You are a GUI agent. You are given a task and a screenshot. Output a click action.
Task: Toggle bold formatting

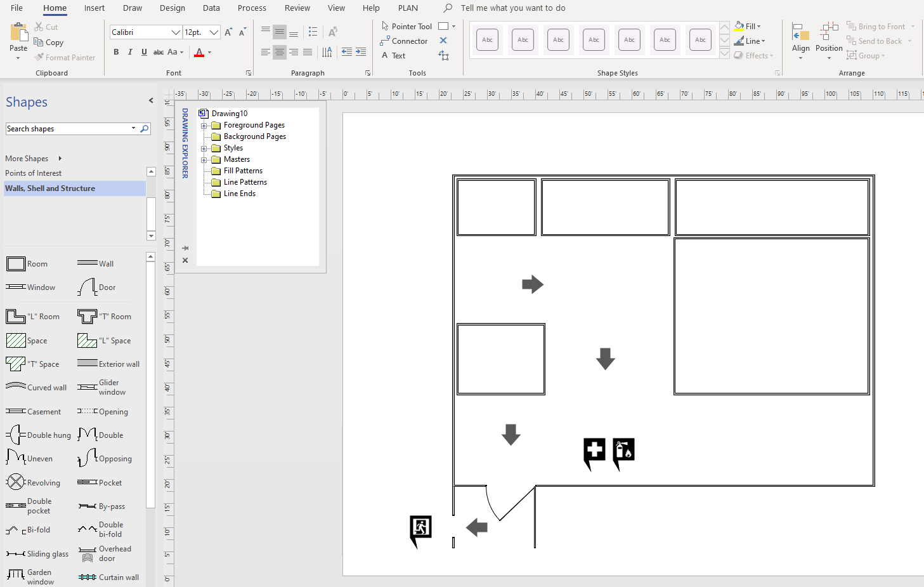tap(116, 51)
